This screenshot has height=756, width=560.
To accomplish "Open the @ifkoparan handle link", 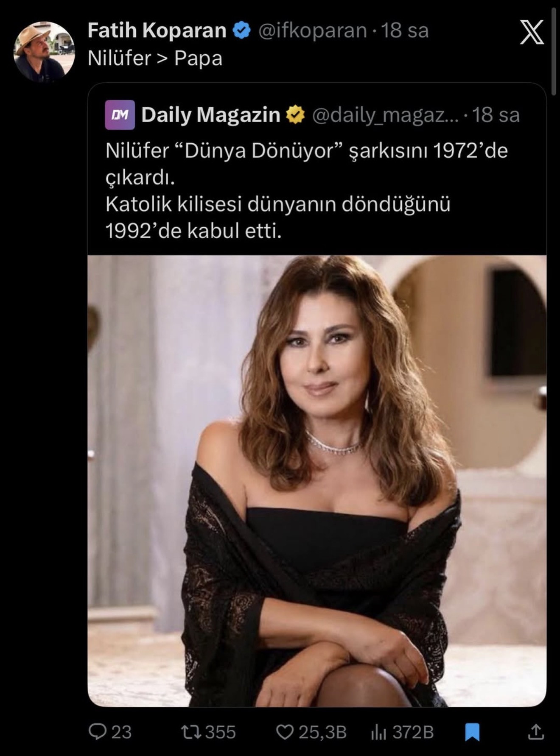I will pos(312,31).
